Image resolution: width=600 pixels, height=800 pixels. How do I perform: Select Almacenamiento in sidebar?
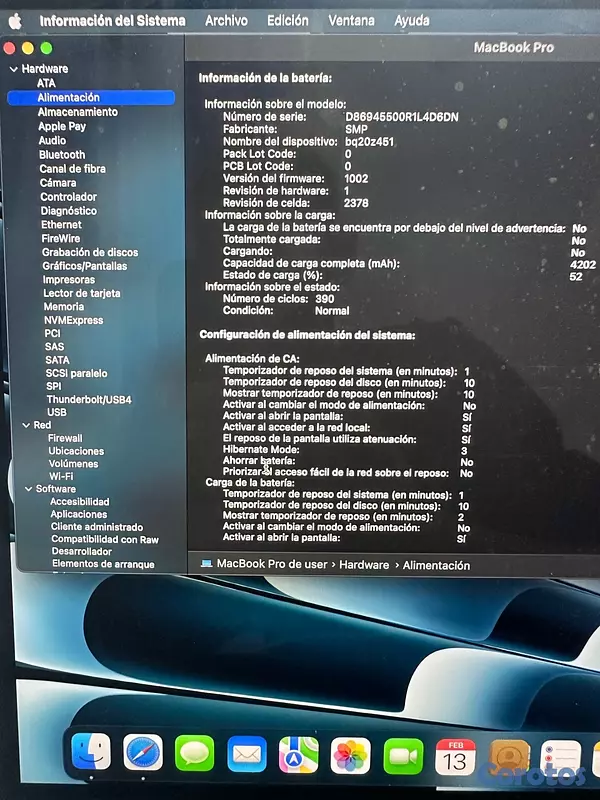point(78,112)
